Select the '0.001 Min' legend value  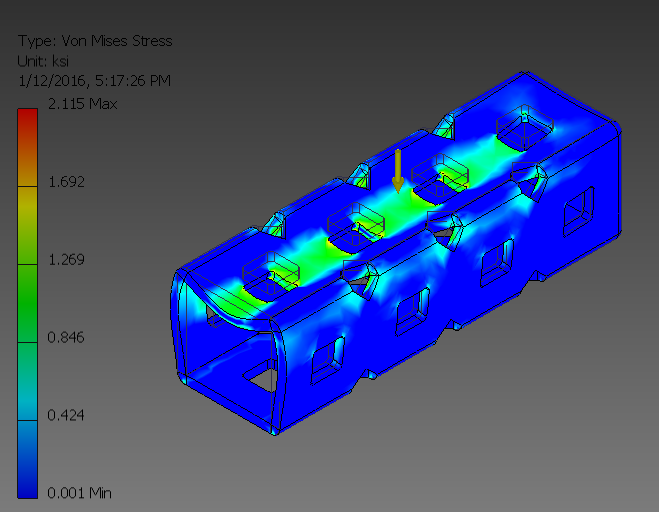pos(79,493)
